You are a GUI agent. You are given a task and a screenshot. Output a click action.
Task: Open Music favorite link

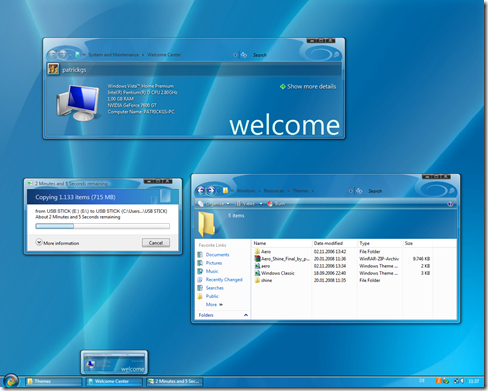click(x=212, y=271)
